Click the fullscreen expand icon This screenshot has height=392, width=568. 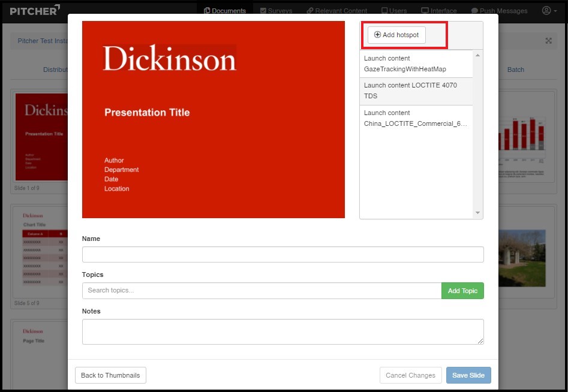(548, 41)
